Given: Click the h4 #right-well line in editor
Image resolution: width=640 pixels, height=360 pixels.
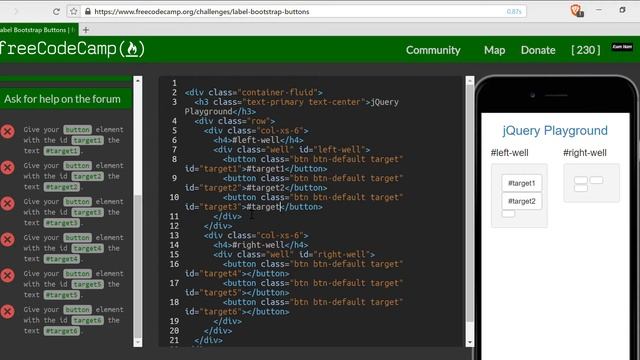Looking at the screenshot, I should click(260, 245).
